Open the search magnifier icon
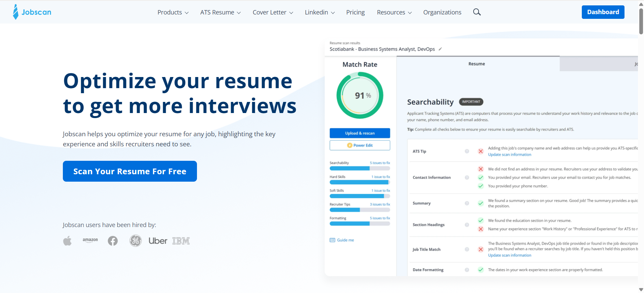The height and width of the screenshot is (293, 644). click(x=477, y=12)
